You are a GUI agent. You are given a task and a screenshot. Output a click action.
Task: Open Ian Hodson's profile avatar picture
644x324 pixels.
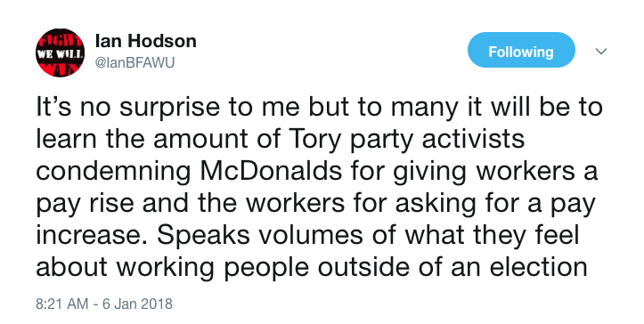click(x=60, y=53)
